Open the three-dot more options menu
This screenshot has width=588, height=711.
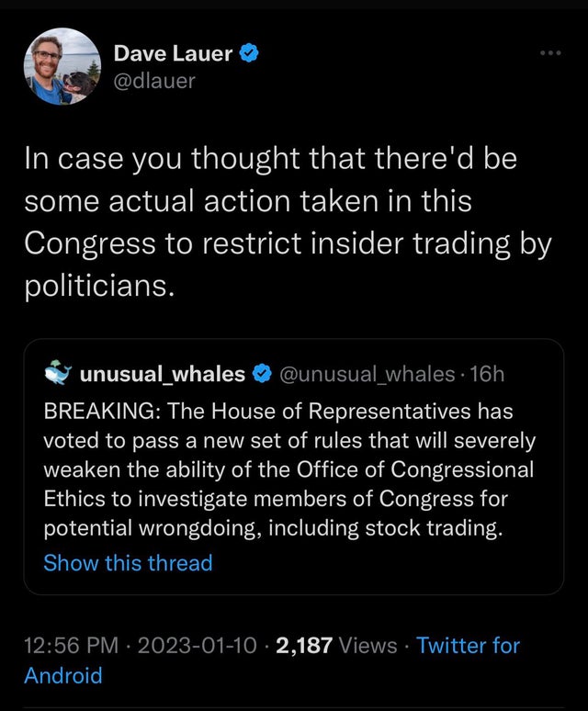(551, 53)
